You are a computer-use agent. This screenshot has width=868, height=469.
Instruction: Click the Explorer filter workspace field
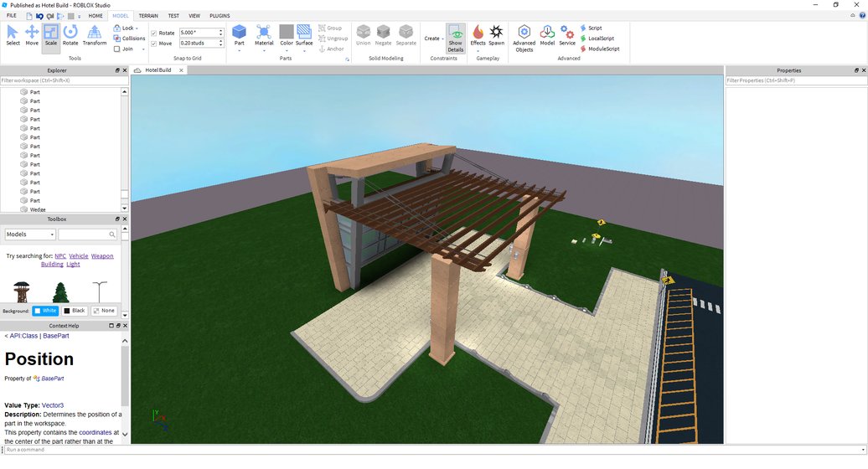tap(65, 80)
